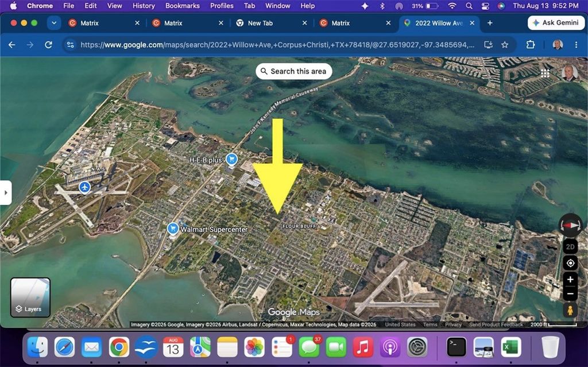Open the Pegman Street View icon
The height and width of the screenshot is (367, 588).
570,311
